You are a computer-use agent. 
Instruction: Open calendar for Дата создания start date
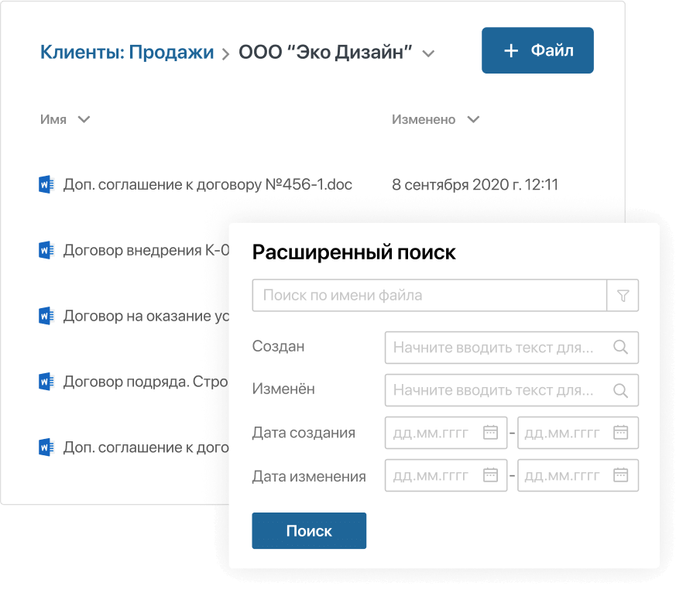click(491, 432)
